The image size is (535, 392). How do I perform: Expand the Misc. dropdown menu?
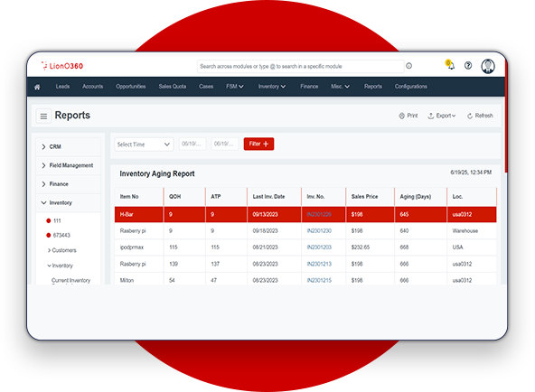pos(340,87)
